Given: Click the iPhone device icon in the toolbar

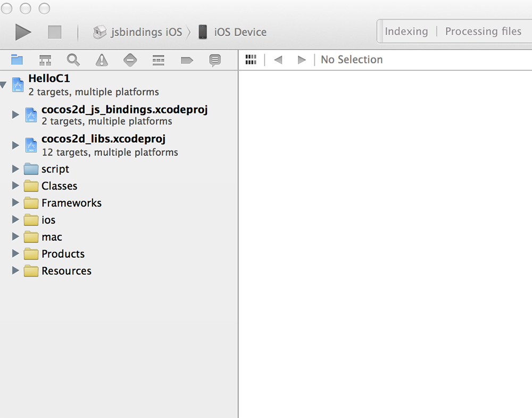Looking at the screenshot, I should [x=203, y=32].
